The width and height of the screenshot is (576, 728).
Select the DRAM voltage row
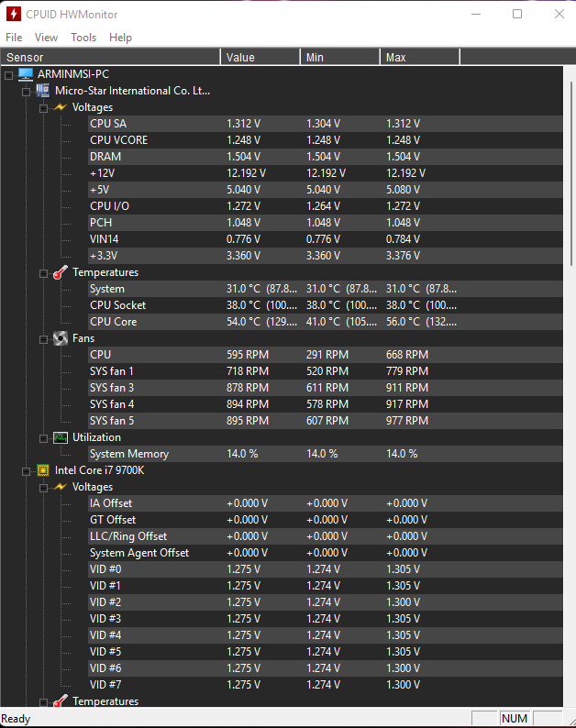coord(326,157)
